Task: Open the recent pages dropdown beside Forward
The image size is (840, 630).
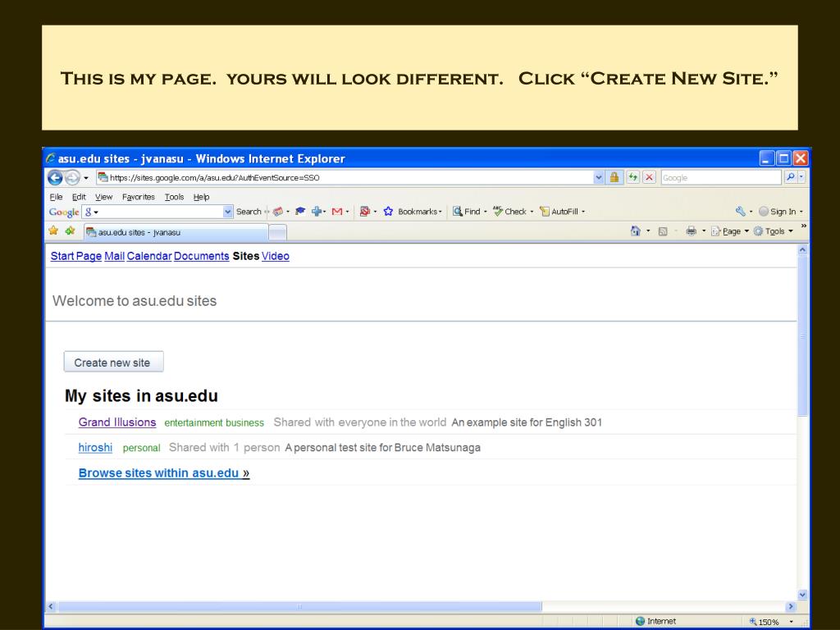Action: coord(85,178)
